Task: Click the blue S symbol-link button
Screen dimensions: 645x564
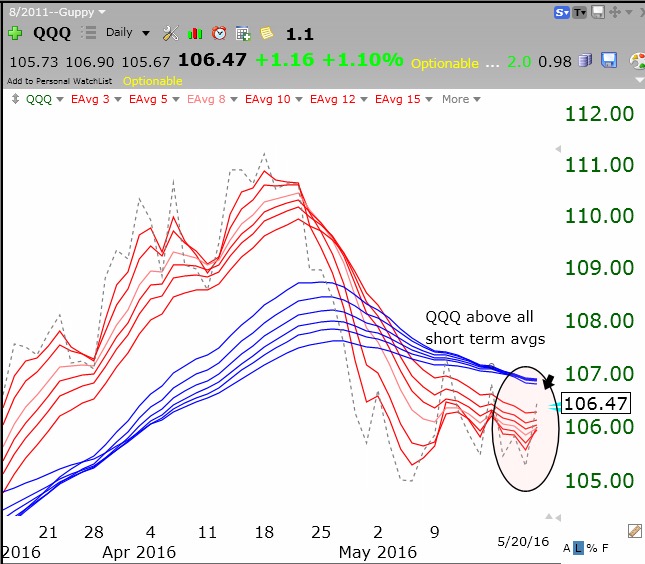Action: point(561,13)
